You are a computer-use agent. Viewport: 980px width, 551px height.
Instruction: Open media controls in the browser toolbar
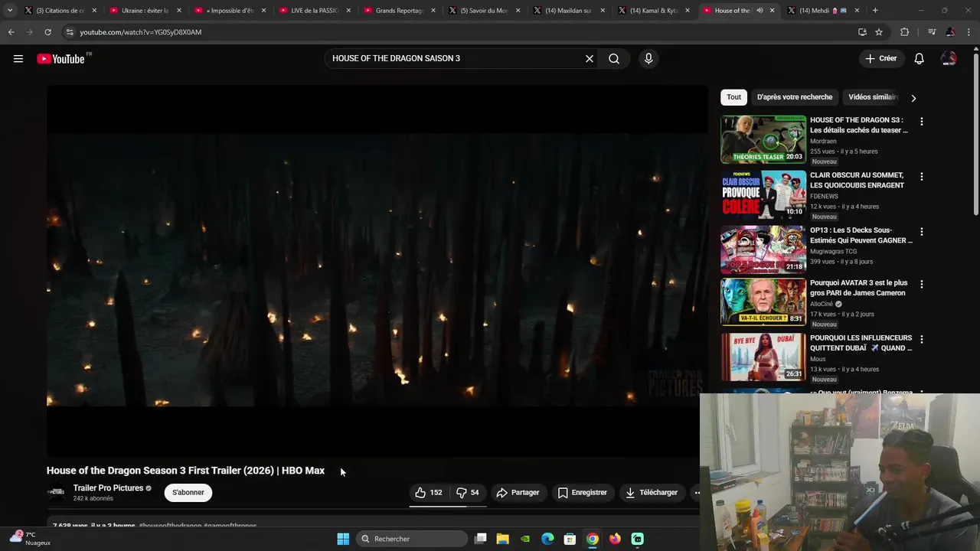[932, 32]
